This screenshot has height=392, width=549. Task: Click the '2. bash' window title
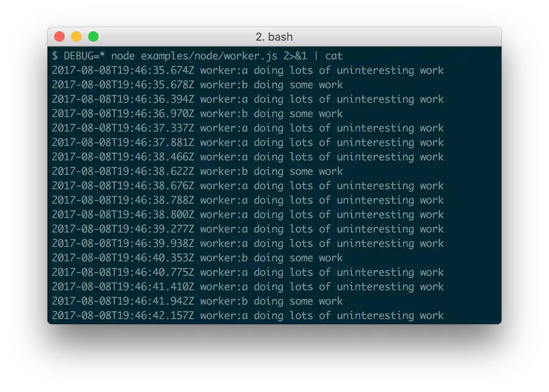click(274, 37)
